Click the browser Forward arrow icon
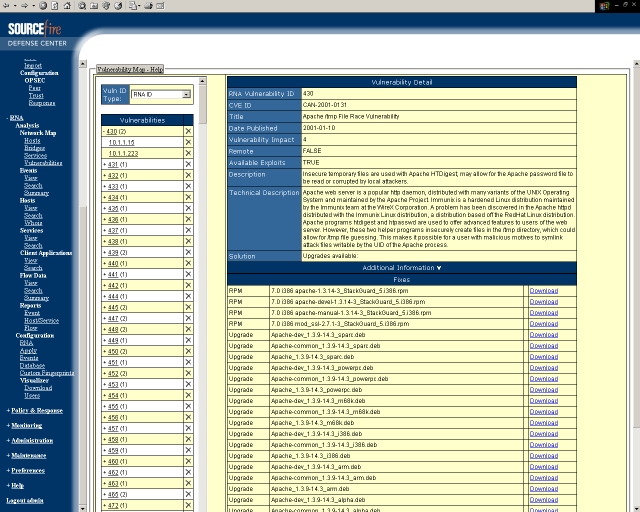Image resolution: width=640 pixels, height=512 pixels. 24,6
